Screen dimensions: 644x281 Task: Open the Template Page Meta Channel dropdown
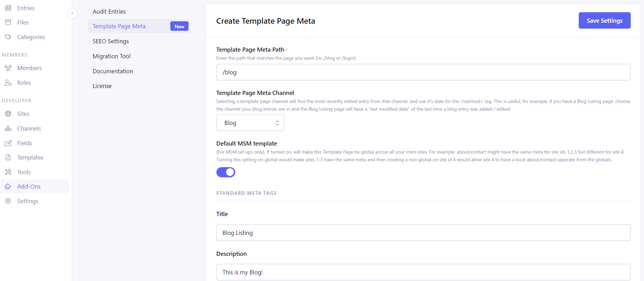pos(250,123)
